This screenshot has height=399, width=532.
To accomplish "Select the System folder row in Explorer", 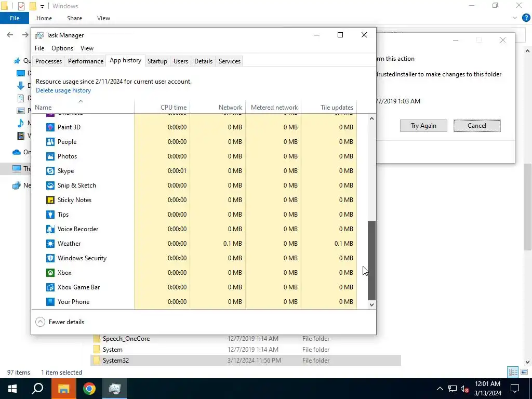I will click(x=246, y=350).
